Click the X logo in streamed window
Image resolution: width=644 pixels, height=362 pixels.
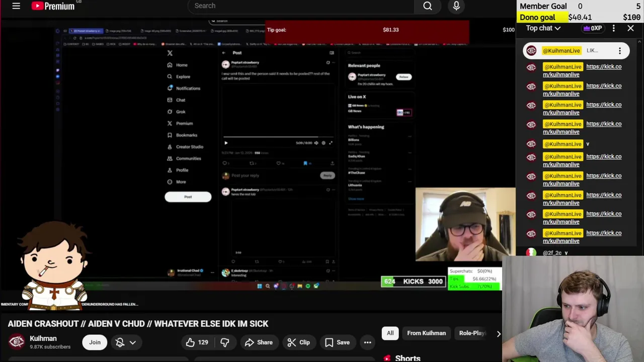point(170,53)
